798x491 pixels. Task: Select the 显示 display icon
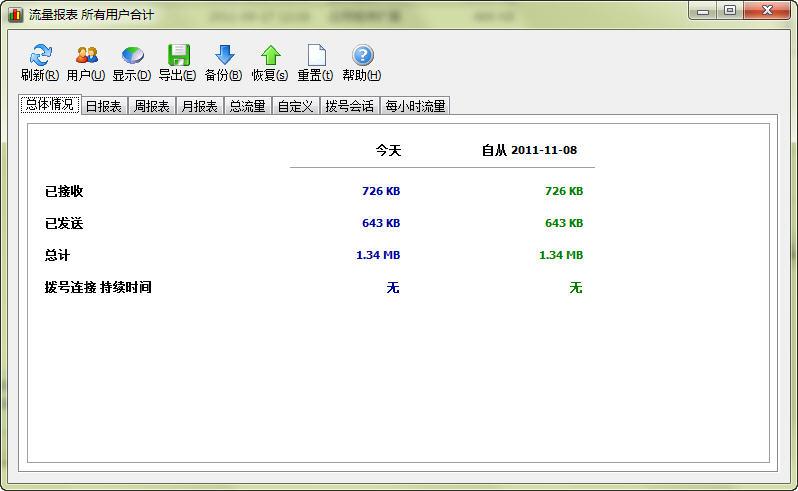[x=132, y=54]
